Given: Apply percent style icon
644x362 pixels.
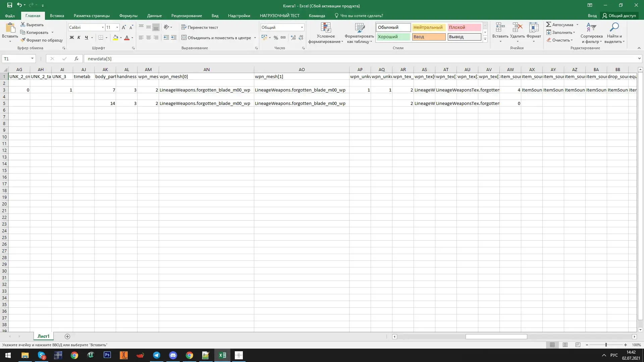Looking at the screenshot, I should tap(276, 38).
